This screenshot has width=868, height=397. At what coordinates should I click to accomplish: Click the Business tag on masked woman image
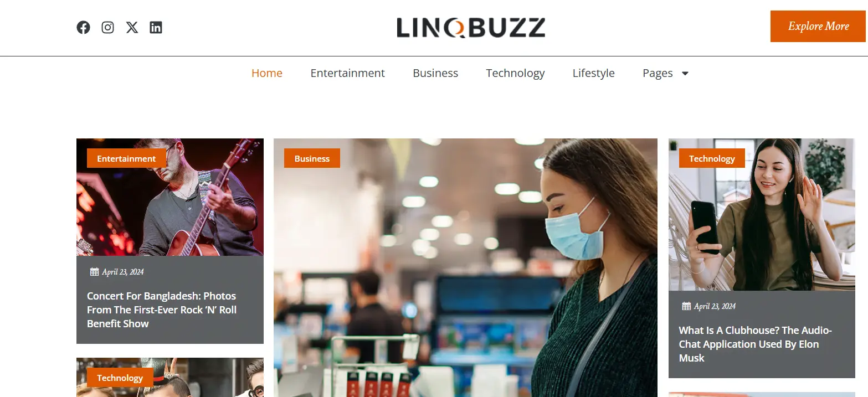[312, 158]
